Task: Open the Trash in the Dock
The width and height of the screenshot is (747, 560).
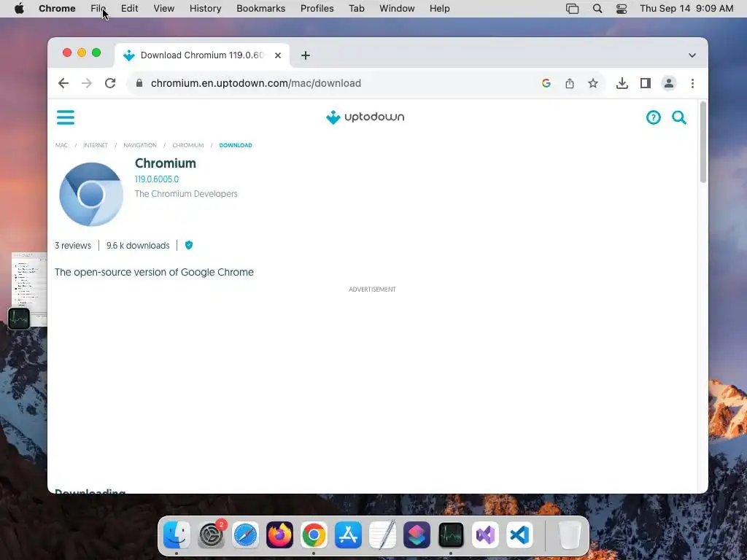Action: (570, 534)
